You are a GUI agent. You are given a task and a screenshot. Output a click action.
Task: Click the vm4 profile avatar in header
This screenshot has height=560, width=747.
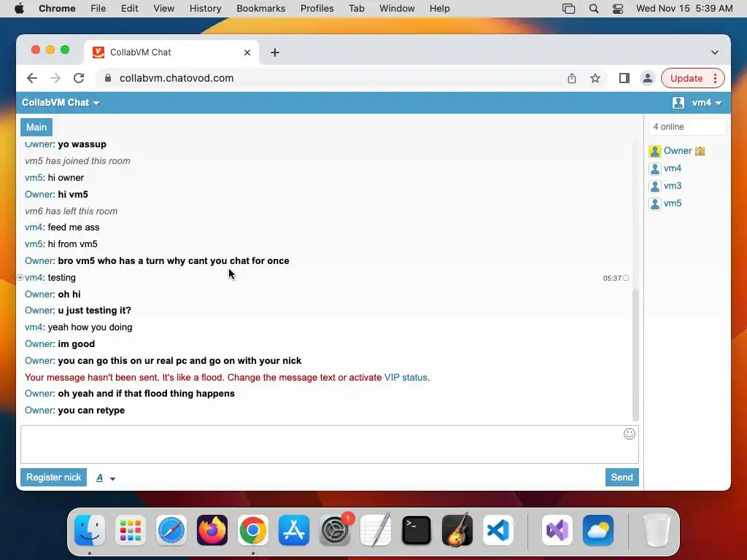[678, 102]
